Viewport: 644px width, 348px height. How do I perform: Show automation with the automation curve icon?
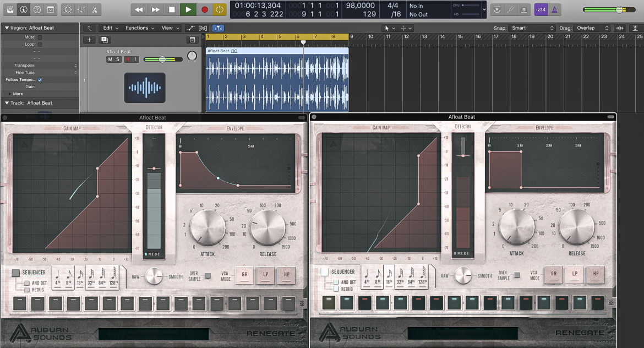[x=190, y=28]
